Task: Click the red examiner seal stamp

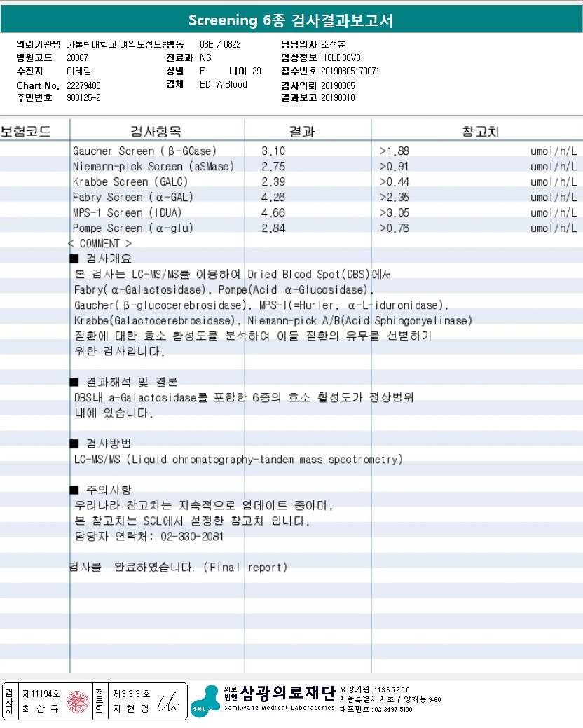Action: coord(77,701)
